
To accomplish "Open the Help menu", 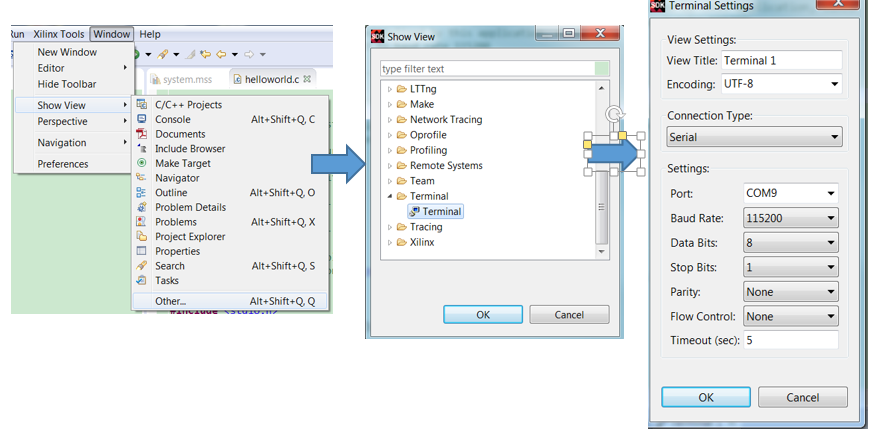I will tap(150, 34).
